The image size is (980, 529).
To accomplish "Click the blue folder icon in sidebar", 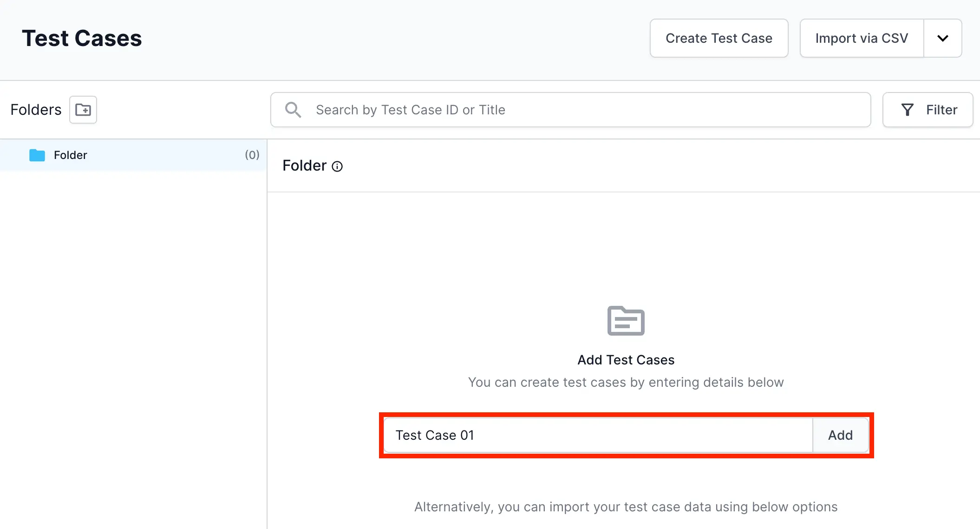I will [x=37, y=155].
